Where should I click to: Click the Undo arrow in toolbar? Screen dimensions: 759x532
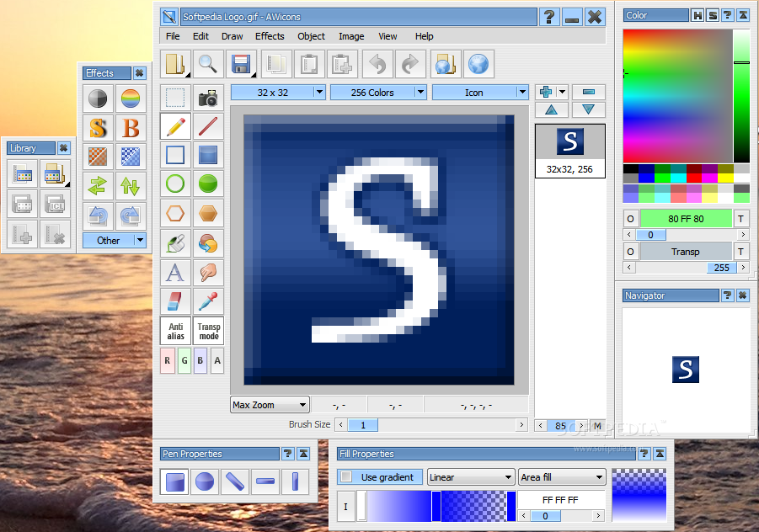377,64
